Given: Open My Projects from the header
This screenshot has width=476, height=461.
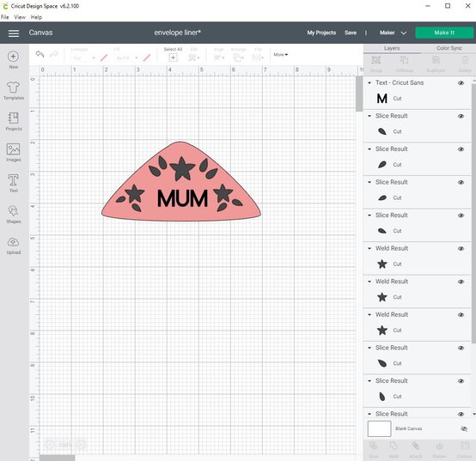Looking at the screenshot, I should point(321,33).
